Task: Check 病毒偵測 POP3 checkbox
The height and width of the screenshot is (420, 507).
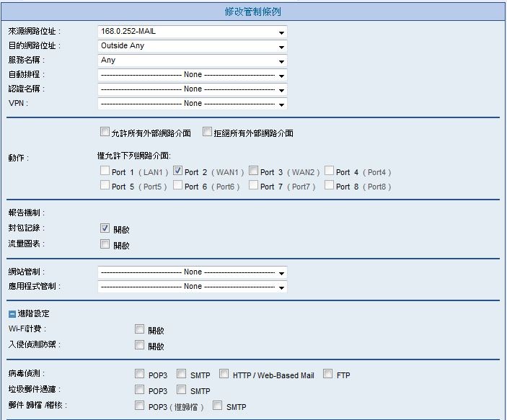Action: (139, 374)
